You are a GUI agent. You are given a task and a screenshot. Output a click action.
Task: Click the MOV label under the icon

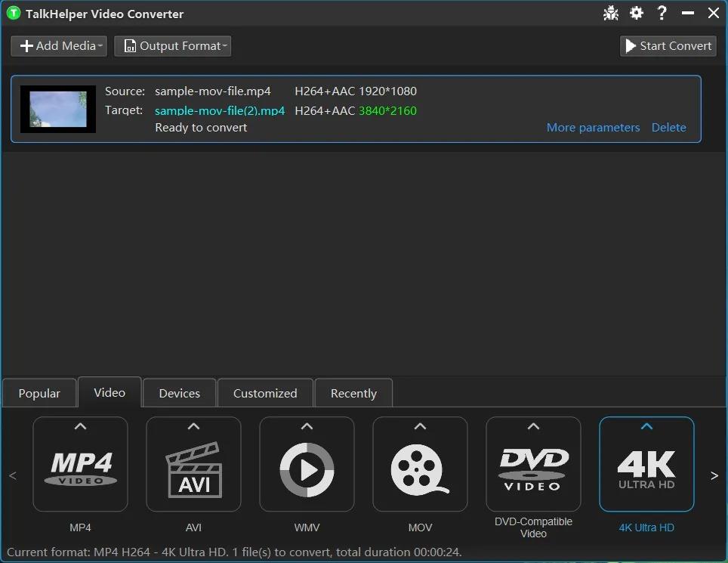click(x=420, y=527)
